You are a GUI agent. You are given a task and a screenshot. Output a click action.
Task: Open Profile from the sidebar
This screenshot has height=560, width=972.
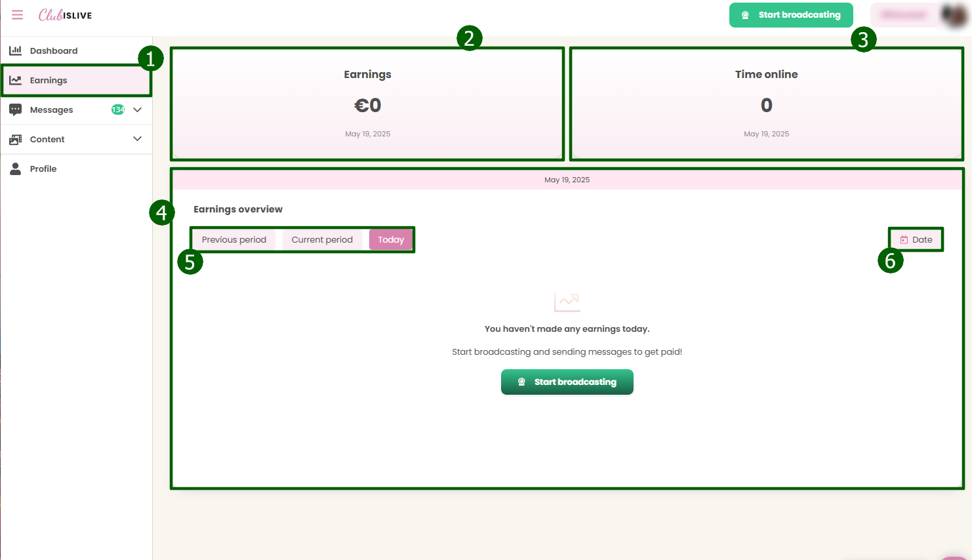point(43,169)
